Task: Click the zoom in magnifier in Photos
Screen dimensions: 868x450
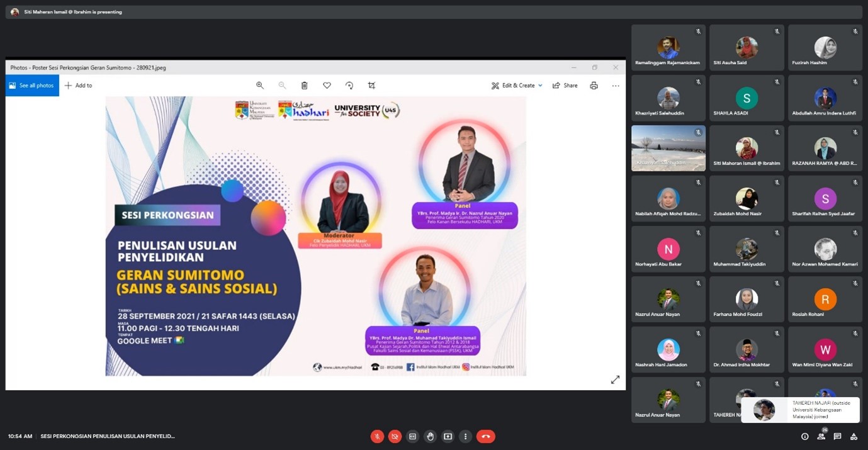Action: [x=260, y=86]
